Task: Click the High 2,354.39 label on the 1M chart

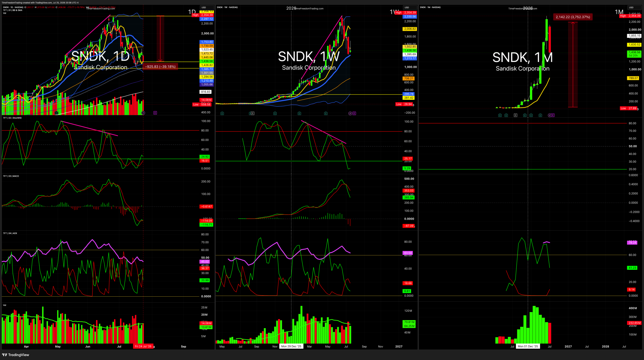Action: pos(630,16)
